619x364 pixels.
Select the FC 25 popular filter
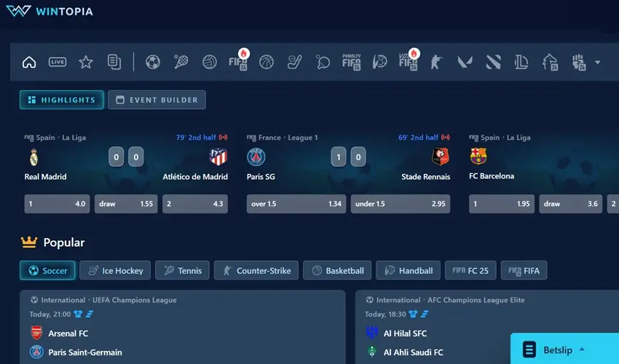coord(470,270)
